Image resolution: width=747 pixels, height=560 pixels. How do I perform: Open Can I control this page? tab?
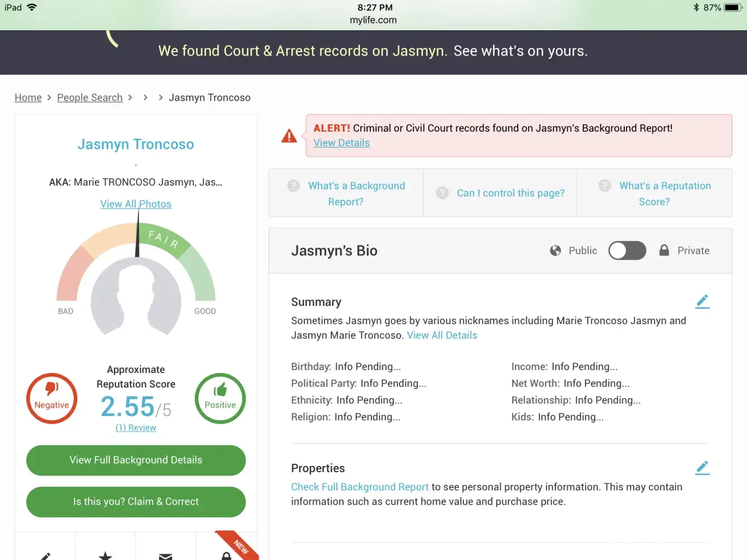(500, 193)
